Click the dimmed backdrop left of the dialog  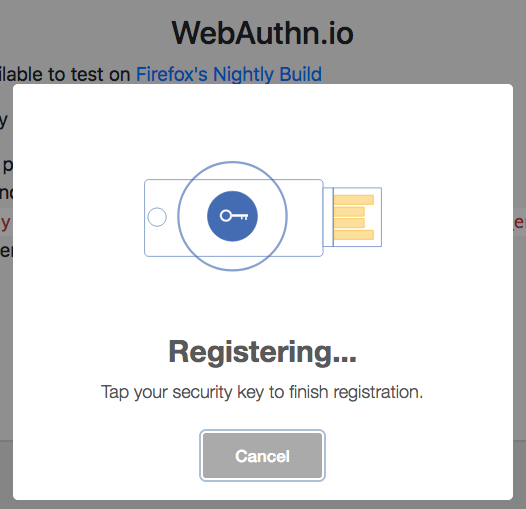click(x=6, y=302)
